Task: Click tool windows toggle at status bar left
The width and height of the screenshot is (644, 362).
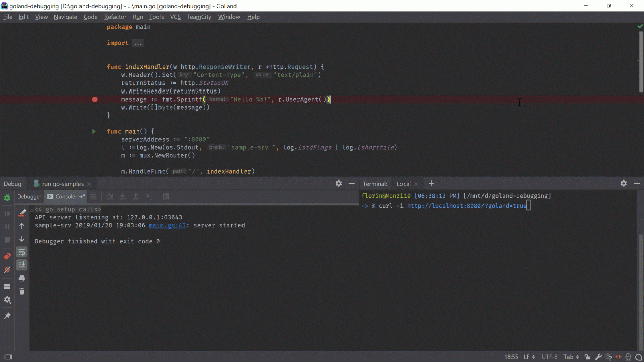Action: tap(8, 357)
